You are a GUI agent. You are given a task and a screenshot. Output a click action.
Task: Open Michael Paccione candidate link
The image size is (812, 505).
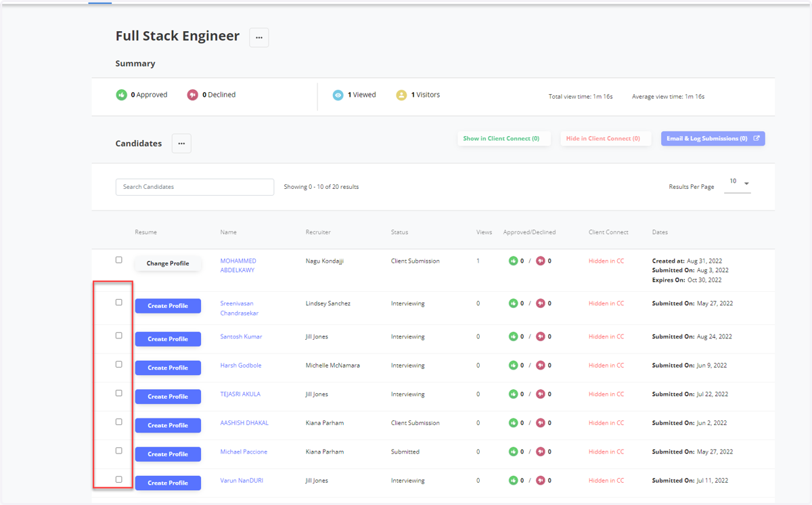pos(244,452)
